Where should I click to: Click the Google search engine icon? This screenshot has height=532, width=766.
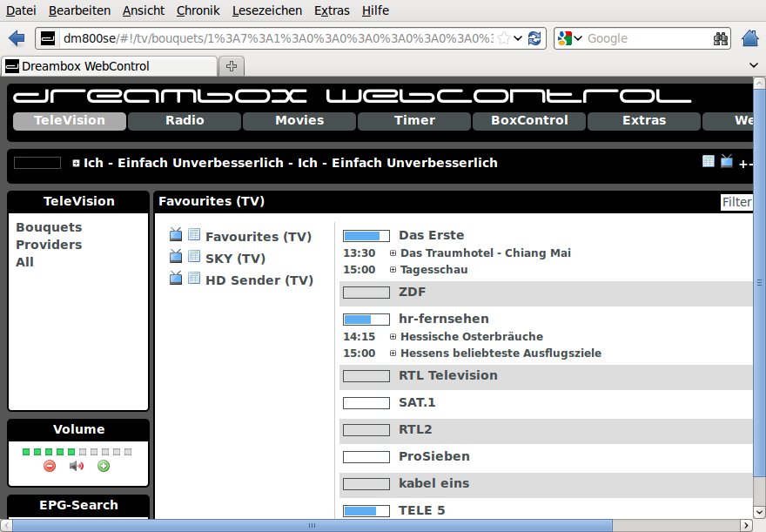tap(565, 38)
